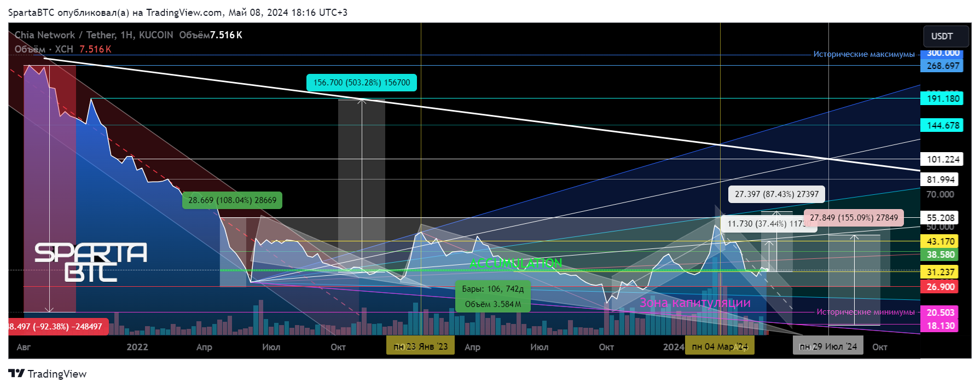Click the 156.700 (503.28%) measurement label
The image size is (980, 388).
[362, 83]
